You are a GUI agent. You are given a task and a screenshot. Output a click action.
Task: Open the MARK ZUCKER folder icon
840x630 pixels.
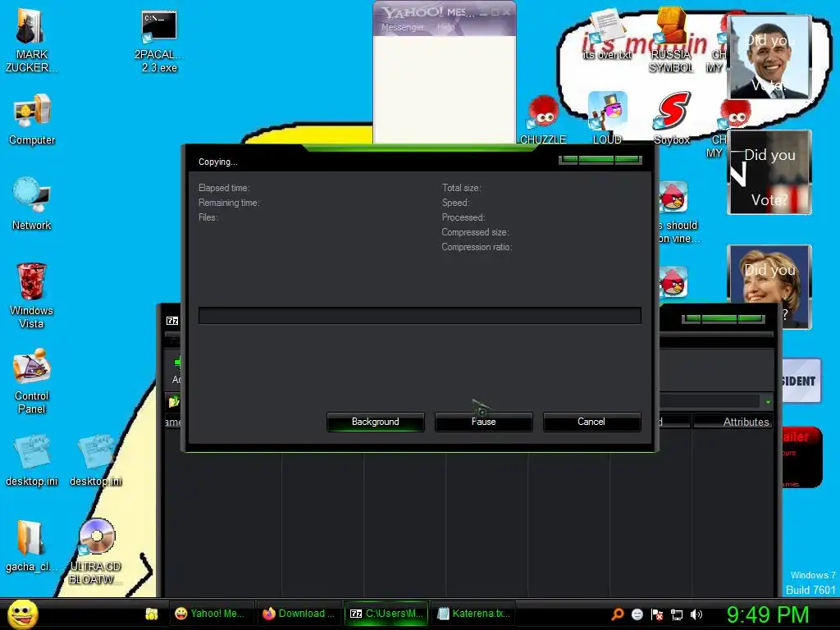pyautogui.click(x=31, y=41)
